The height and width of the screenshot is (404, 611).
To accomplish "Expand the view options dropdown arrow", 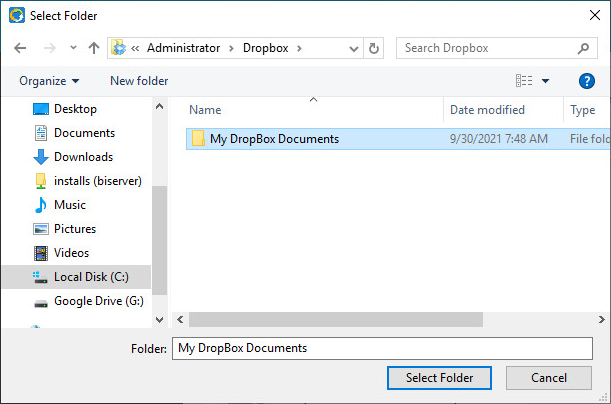I will (x=546, y=81).
